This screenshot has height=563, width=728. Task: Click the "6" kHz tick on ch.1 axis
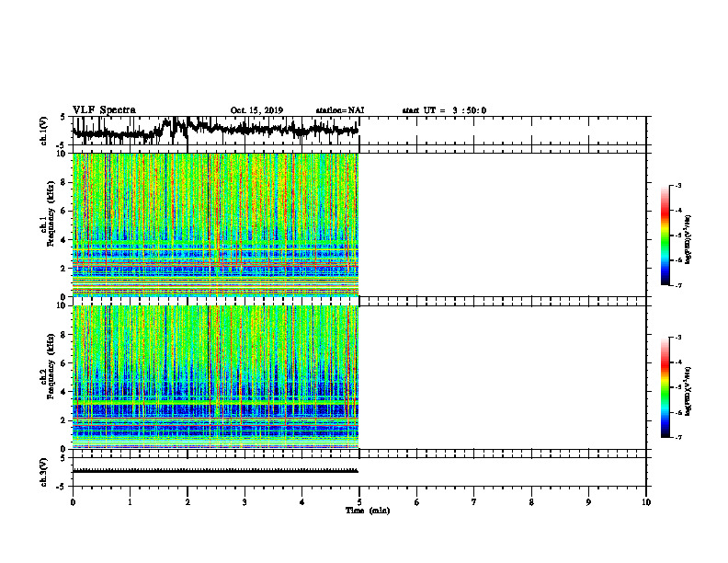point(64,211)
